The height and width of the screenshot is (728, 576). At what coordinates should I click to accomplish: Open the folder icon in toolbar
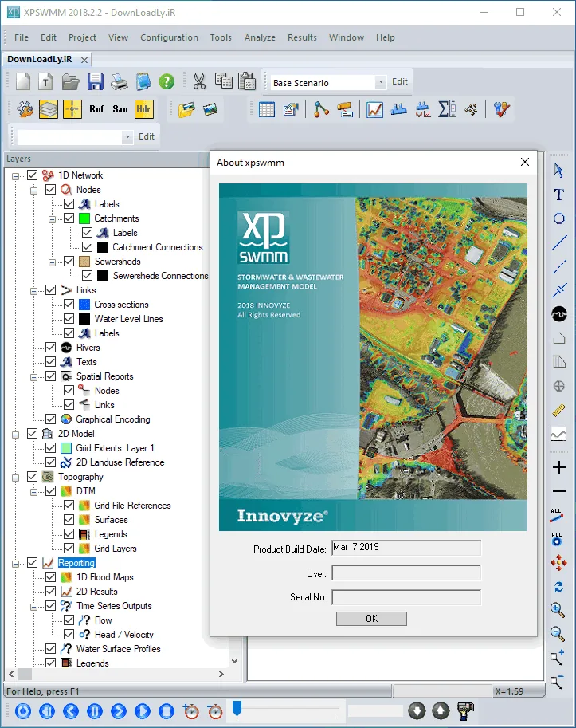point(70,81)
